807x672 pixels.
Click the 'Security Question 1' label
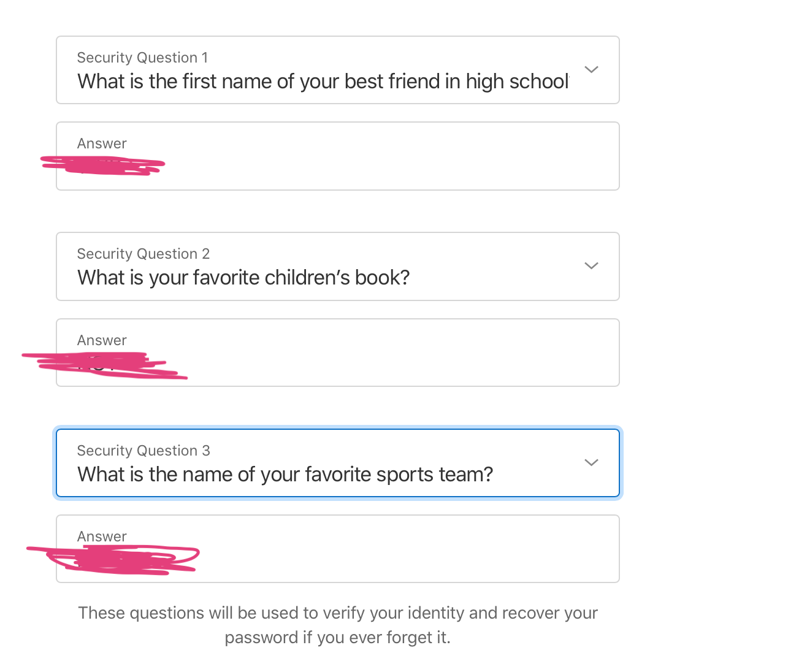(142, 58)
